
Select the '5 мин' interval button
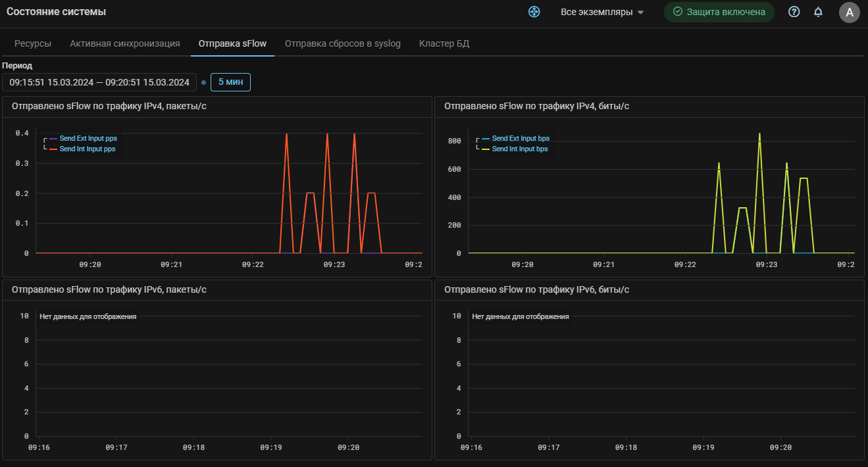click(230, 82)
